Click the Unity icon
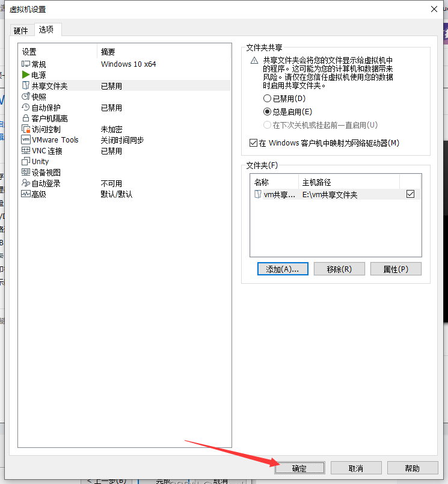 tap(26, 162)
